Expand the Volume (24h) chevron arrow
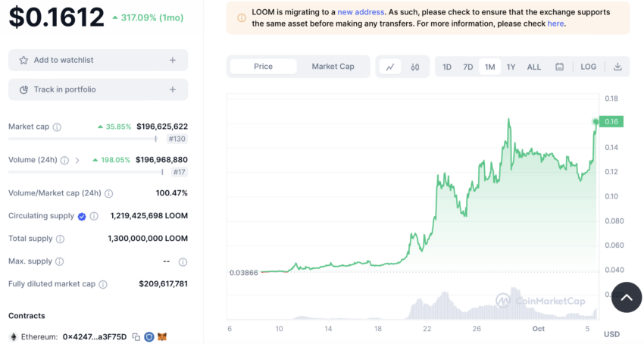This screenshot has width=644, height=344. pyautogui.click(x=77, y=161)
